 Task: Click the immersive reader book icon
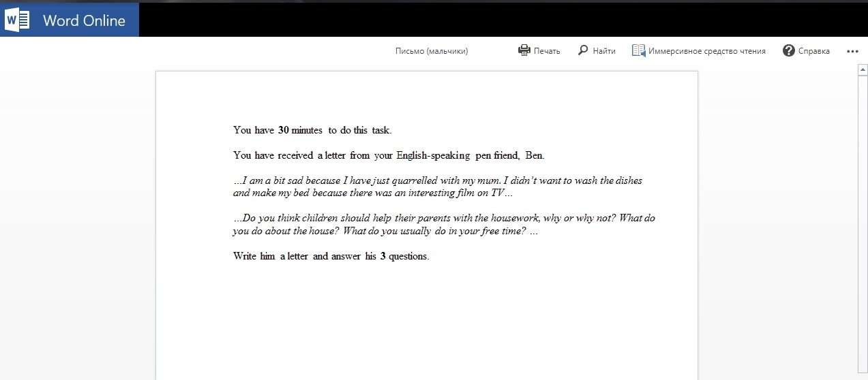pos(638,50)
